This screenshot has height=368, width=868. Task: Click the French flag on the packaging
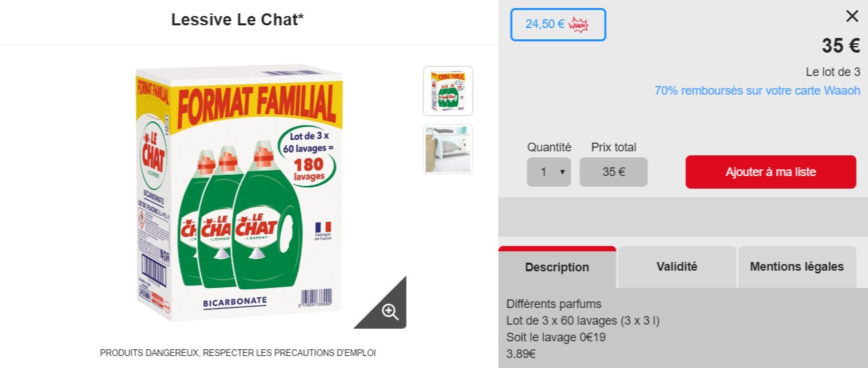coord(323,227)
